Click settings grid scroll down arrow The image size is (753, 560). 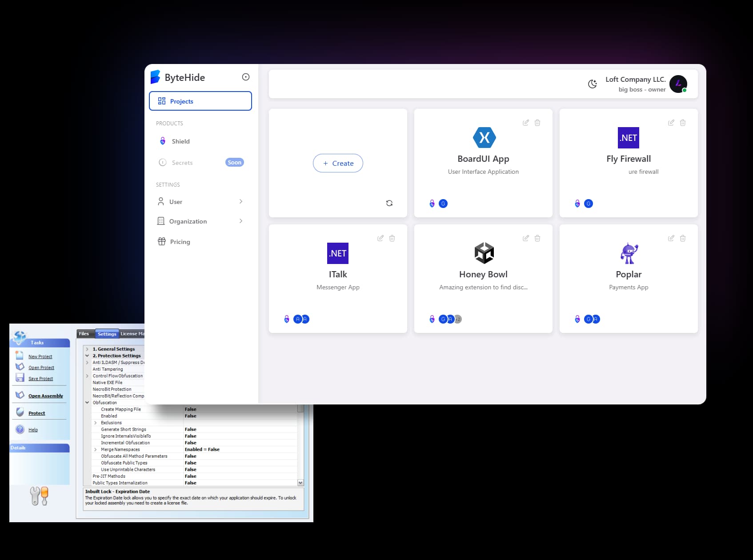tap(300, 483)
